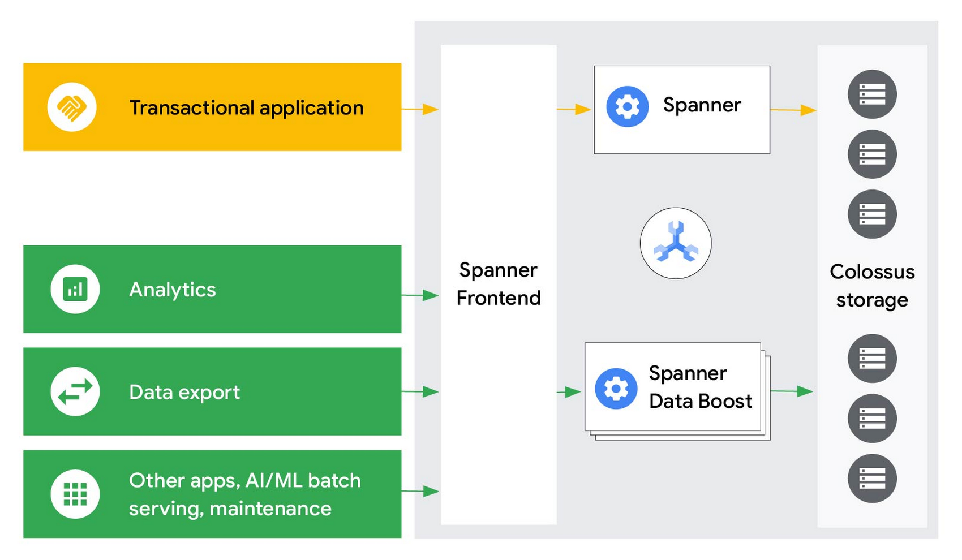Screen dimensions: 962x560
Task: Select the Data export label text
Action: pyautogui.click(x=184, y=392)
